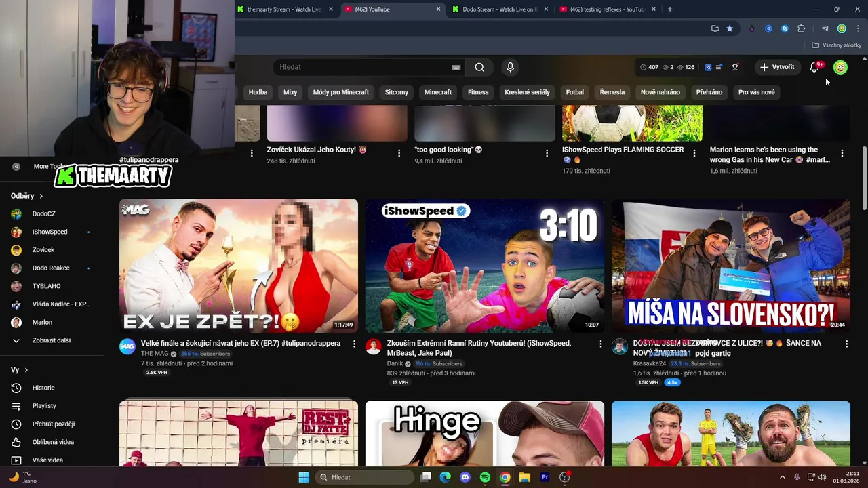The image size is (868, 488).
Task: Select the Fitness filter chip
Action: click(x=478, y=92)
